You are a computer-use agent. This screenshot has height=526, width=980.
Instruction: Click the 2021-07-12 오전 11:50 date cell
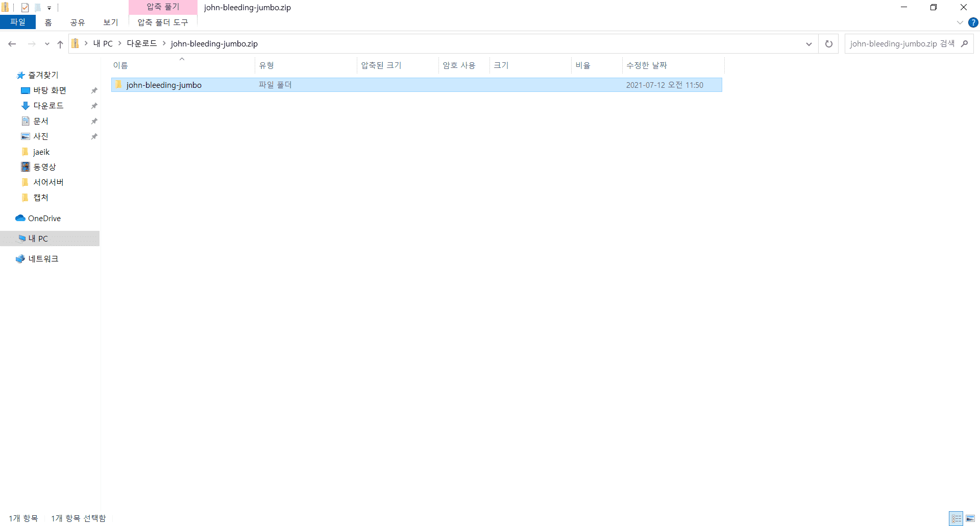(665, 85)
